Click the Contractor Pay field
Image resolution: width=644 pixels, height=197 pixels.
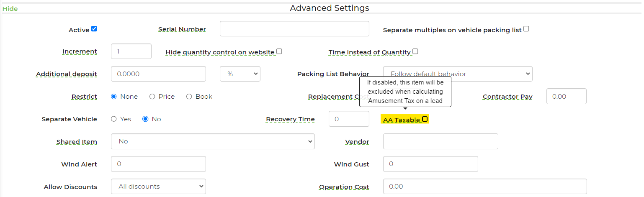point(567,97)
